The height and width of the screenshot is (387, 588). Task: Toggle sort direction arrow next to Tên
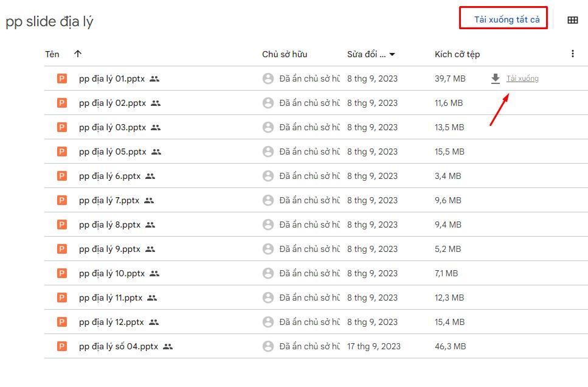point(77,54)
